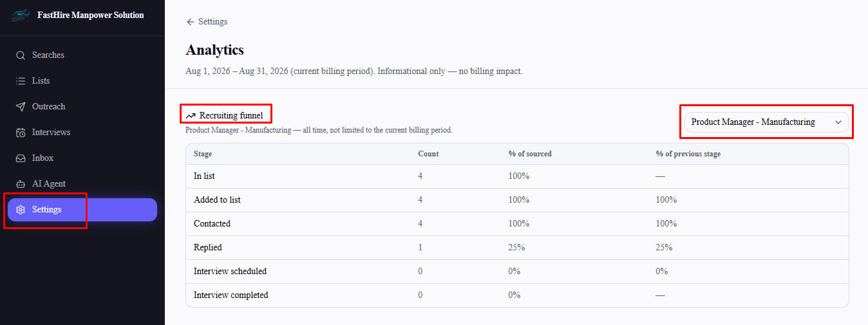Open the Searches menu item
This screenshot has height=325, width=868.
pos(82,55)
